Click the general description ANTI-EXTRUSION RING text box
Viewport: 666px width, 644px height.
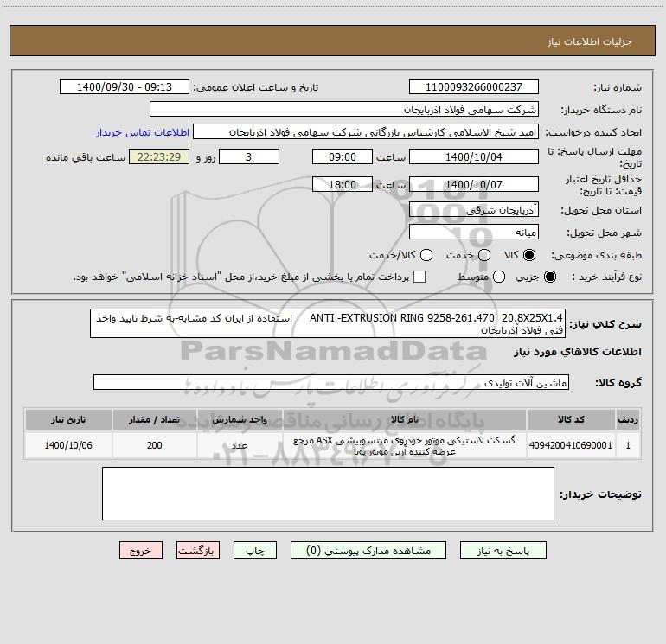click(x=328, y=323)
